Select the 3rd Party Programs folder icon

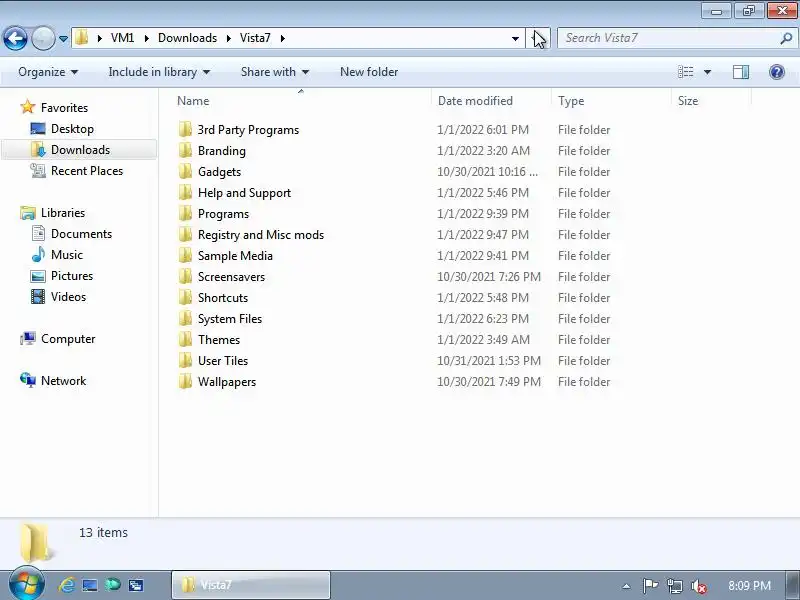[185, 130]
